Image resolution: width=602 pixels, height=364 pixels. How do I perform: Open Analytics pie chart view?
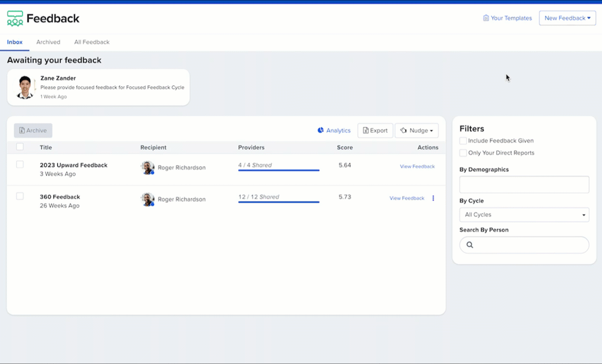334,130
